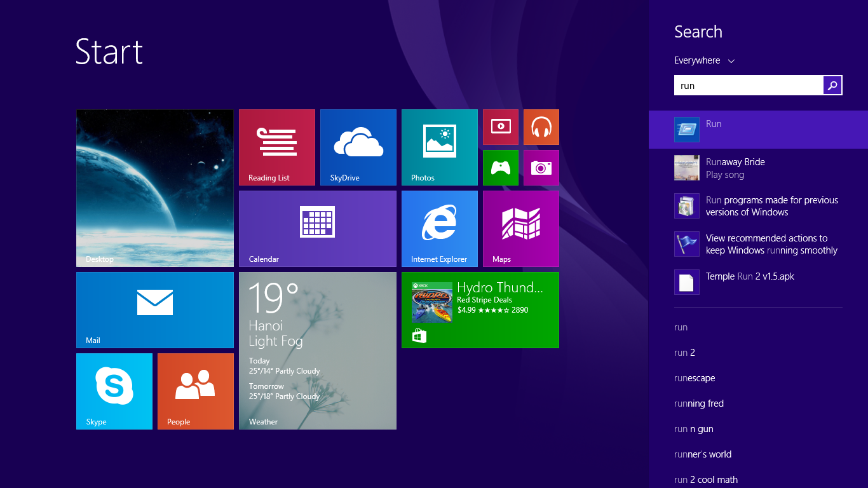Open the Music headphones tile
This screenshot has height=488, width=868.
pos(541,127)
